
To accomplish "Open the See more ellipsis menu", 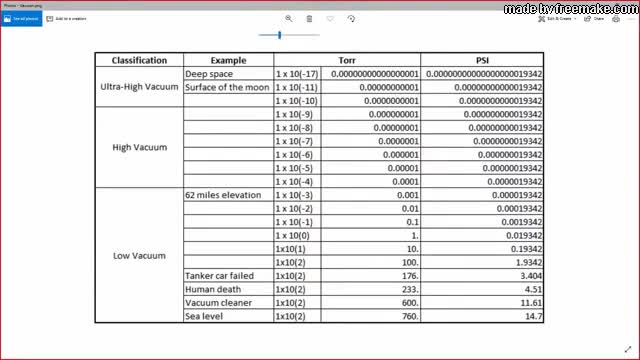I will coord(631,19).
